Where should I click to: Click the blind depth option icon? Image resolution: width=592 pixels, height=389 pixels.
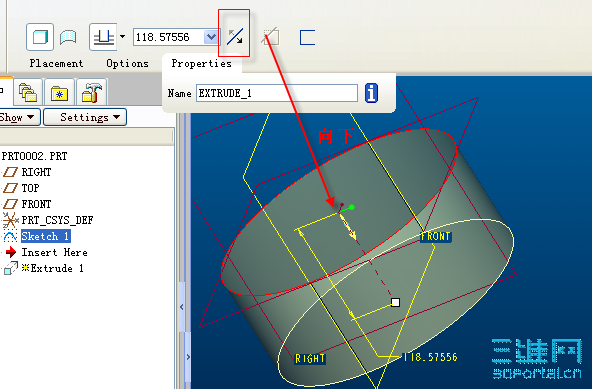coord(103,37)
